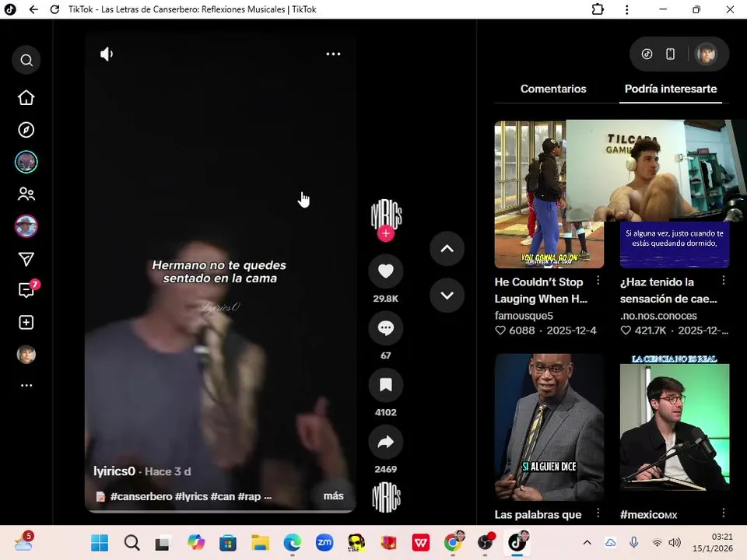This screenshot has width=747, height=560.
Task: Open the Messages paper plane icon
Action: (26, 259)
